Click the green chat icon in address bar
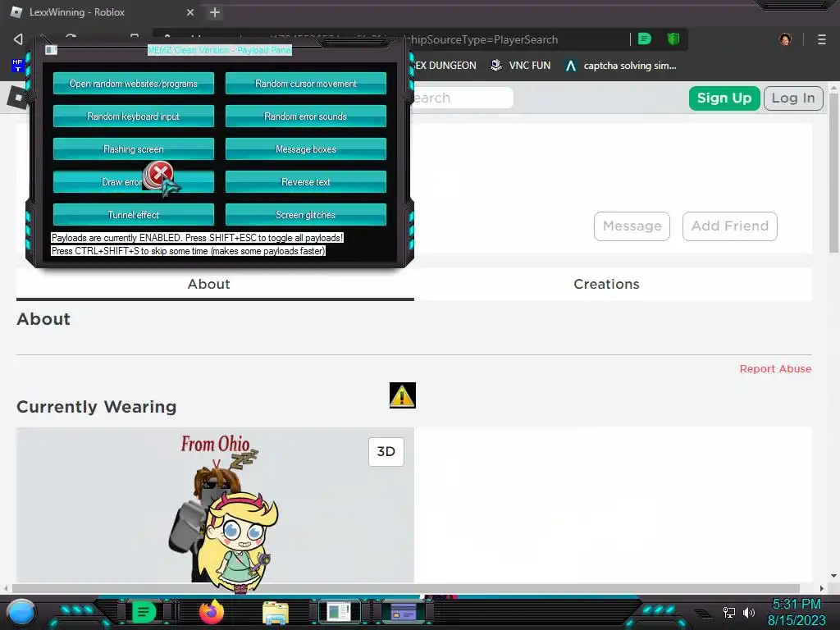 [x=645, y=39]
